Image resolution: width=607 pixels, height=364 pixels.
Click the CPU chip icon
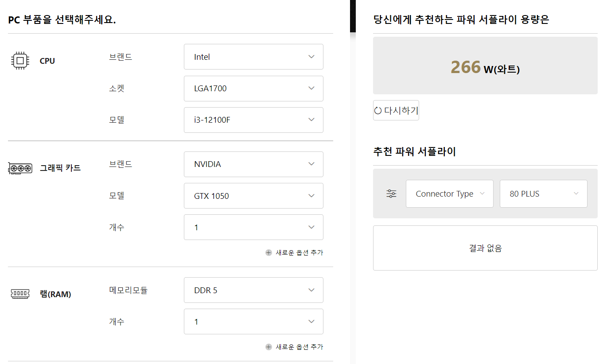click(20, 60)
